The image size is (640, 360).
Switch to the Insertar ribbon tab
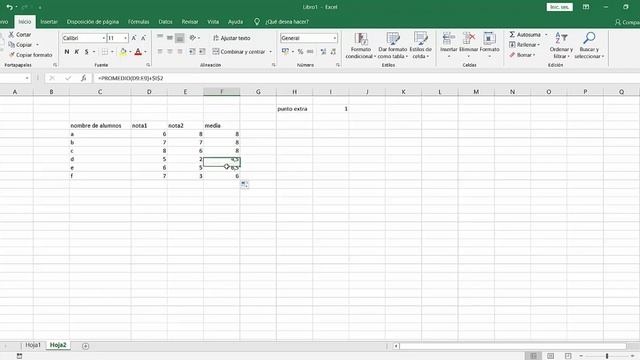tap(49, 22)
